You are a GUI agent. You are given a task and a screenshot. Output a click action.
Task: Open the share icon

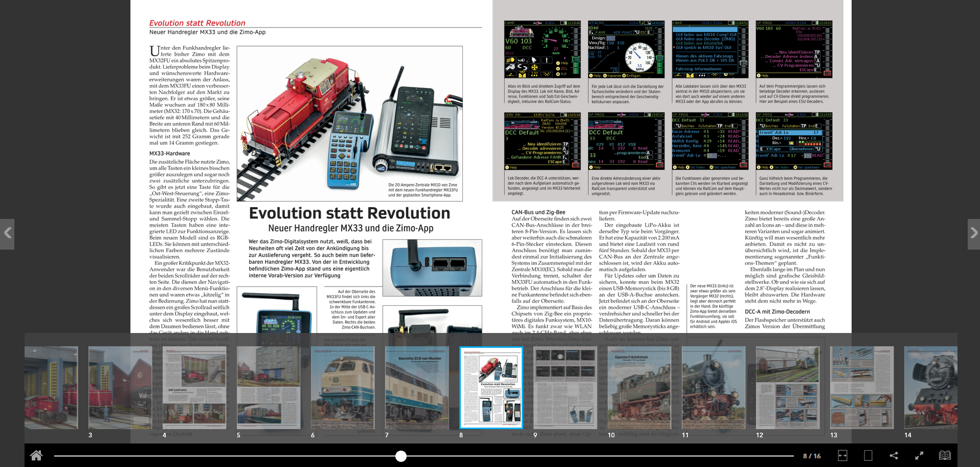coord(894,455)
